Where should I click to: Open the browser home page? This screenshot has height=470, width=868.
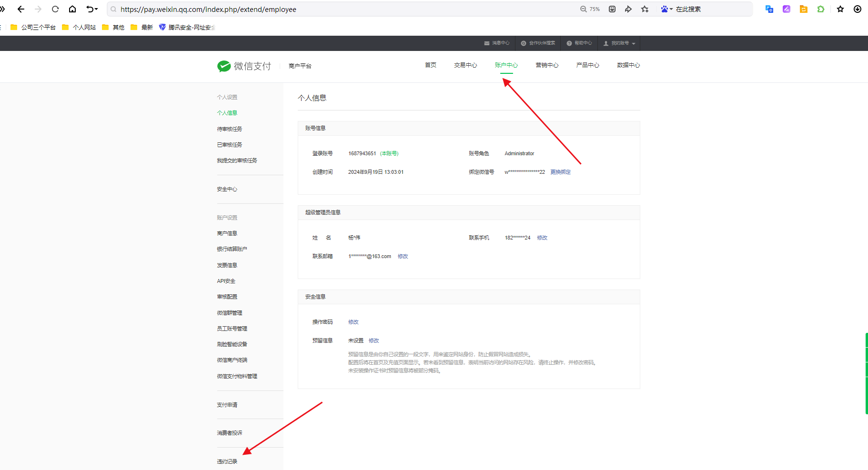pyautogui.click(x=72, y=9)
